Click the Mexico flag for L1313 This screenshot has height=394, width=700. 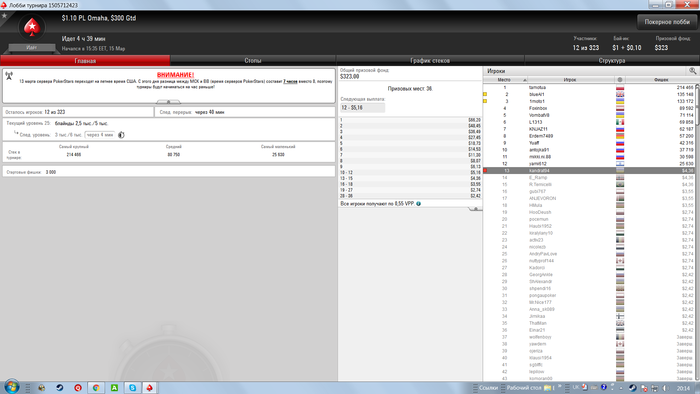[620, 122]
